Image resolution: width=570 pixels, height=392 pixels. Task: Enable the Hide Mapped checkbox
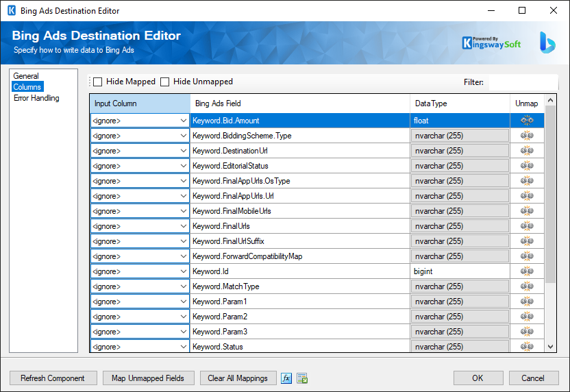97,82
